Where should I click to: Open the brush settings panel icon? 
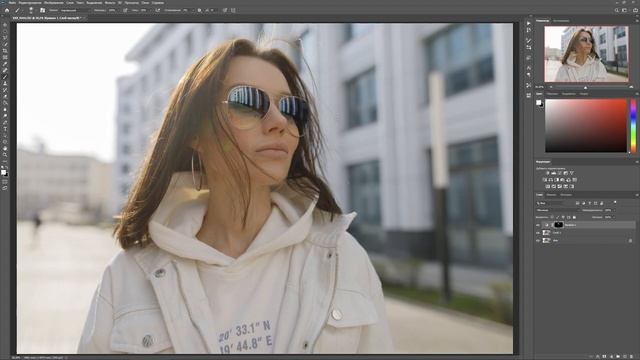(x=42, y=10)
